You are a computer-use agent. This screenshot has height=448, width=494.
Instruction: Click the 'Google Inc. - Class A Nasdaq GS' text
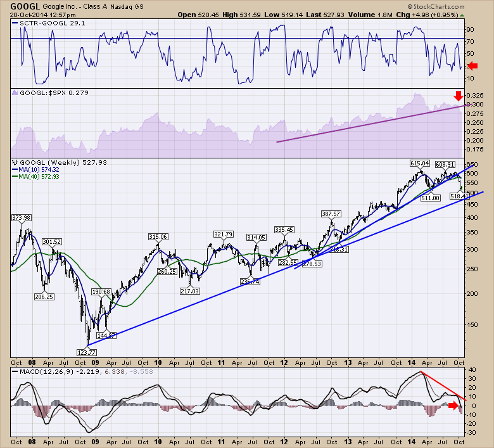tap(93, 6)
